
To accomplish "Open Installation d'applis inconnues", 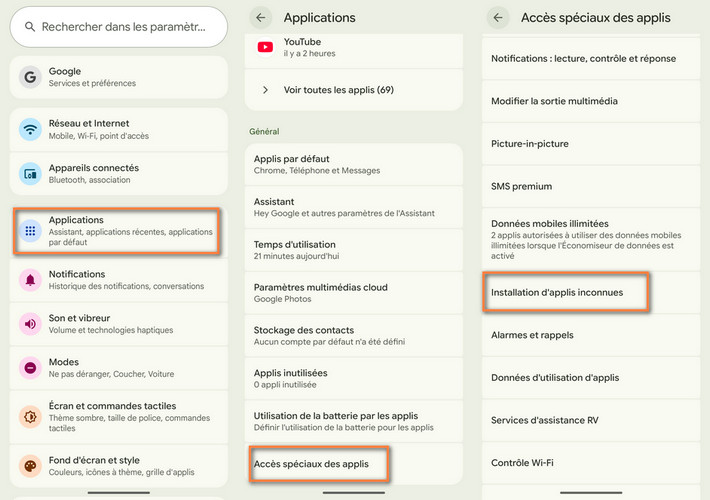I will click(566, 293).
